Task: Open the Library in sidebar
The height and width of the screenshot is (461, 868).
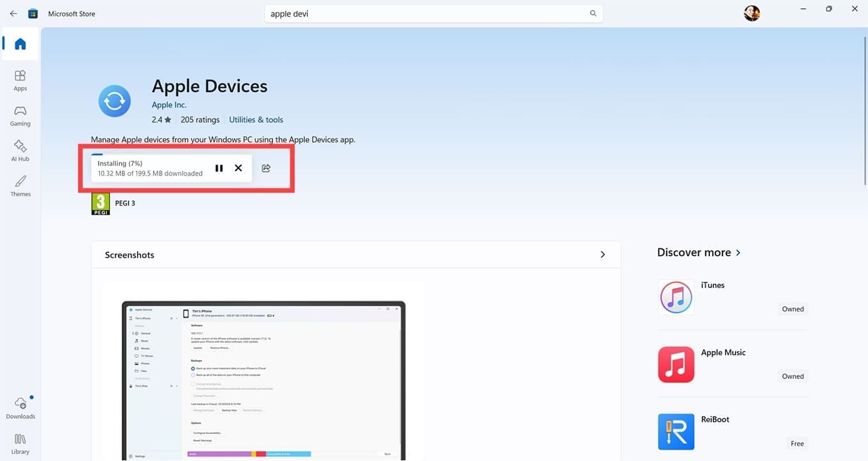Action: coord(20,444)
